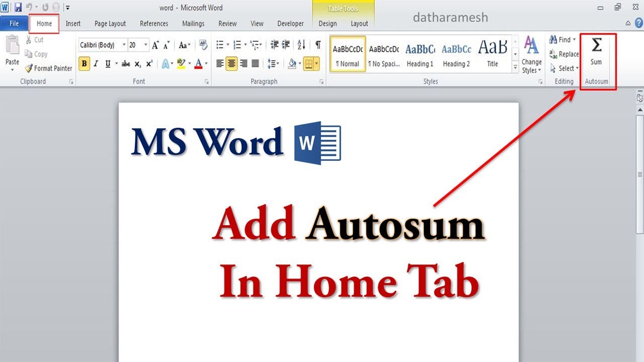The width and height of the screenshot is (644, 362).
Task: Click the Save icon in Quick Access Toolbar
Action: click(18, 8)
